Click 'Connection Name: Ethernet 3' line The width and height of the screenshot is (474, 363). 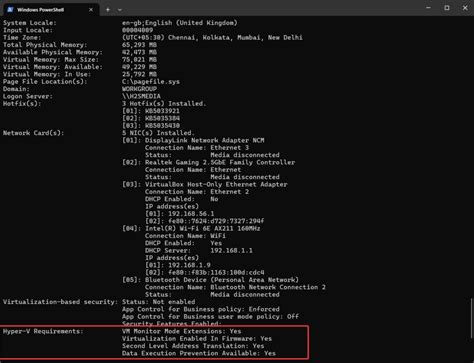tap(197, 147)
